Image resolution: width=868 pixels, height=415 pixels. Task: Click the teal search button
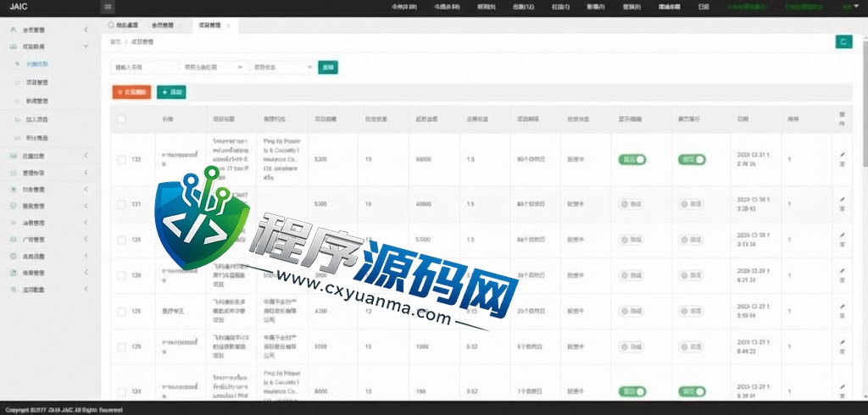pos(328,67)
